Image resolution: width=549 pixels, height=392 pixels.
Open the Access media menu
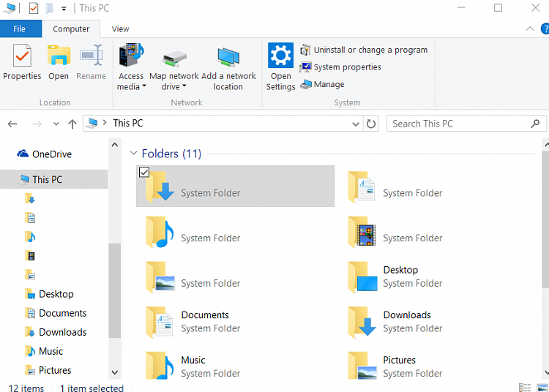131,67
